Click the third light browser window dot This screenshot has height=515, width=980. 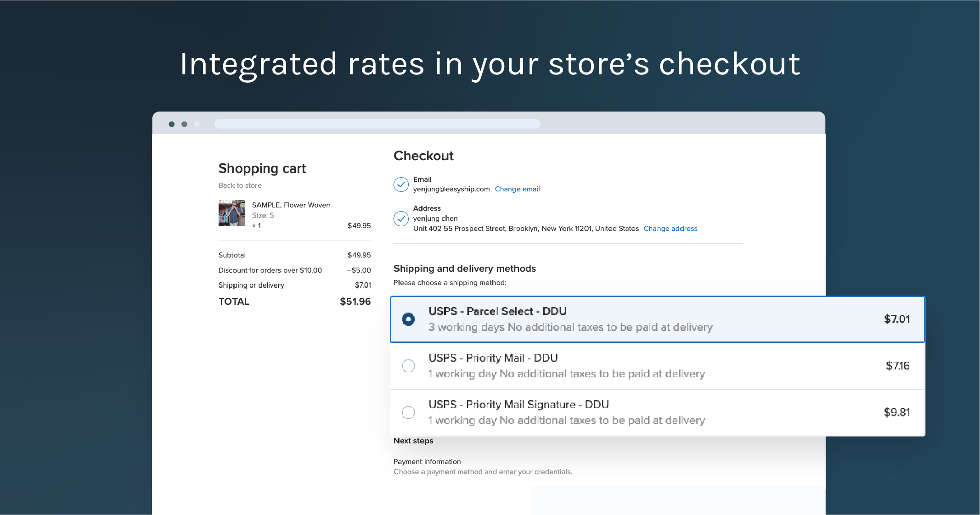click(x=197, y=124)
